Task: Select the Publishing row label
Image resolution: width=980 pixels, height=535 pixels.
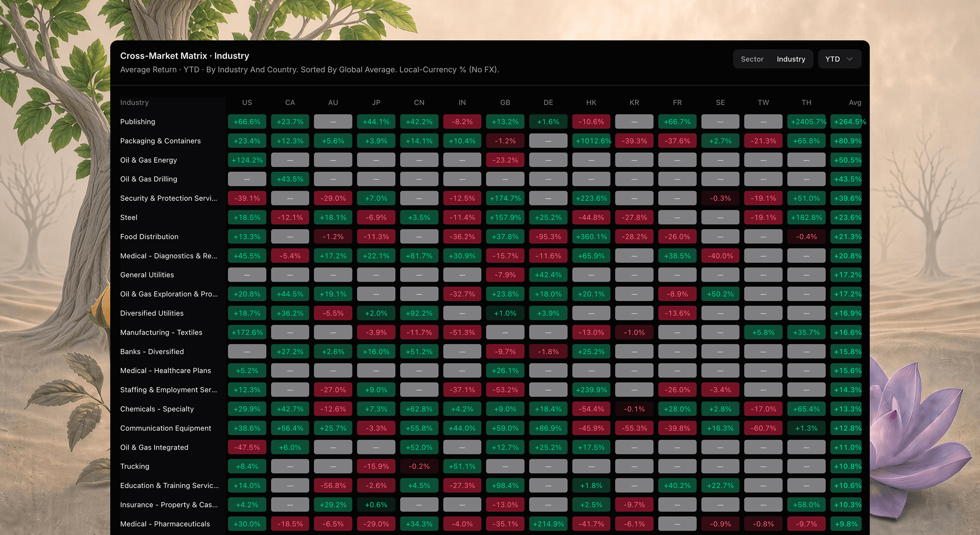Action: coord(137,122)
